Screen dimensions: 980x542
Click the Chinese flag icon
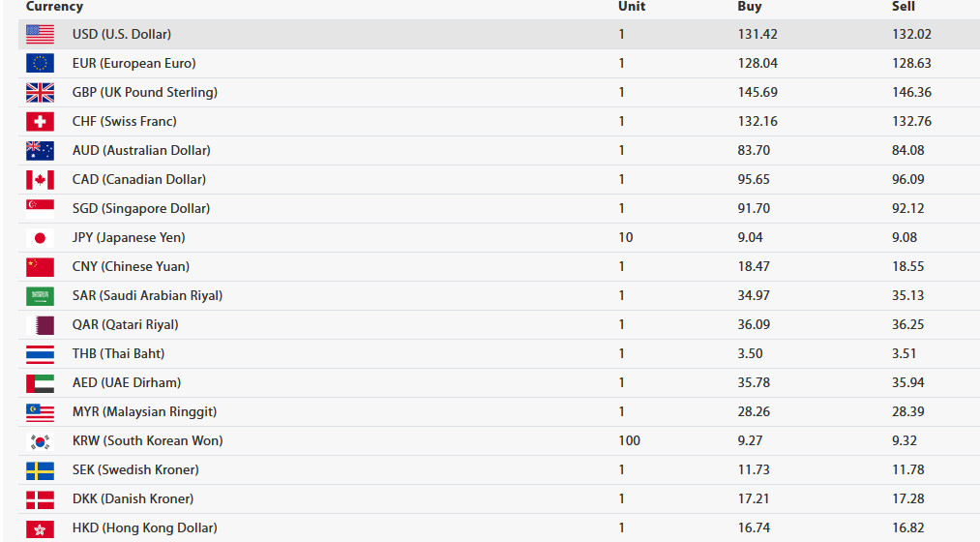pos(40,267)
